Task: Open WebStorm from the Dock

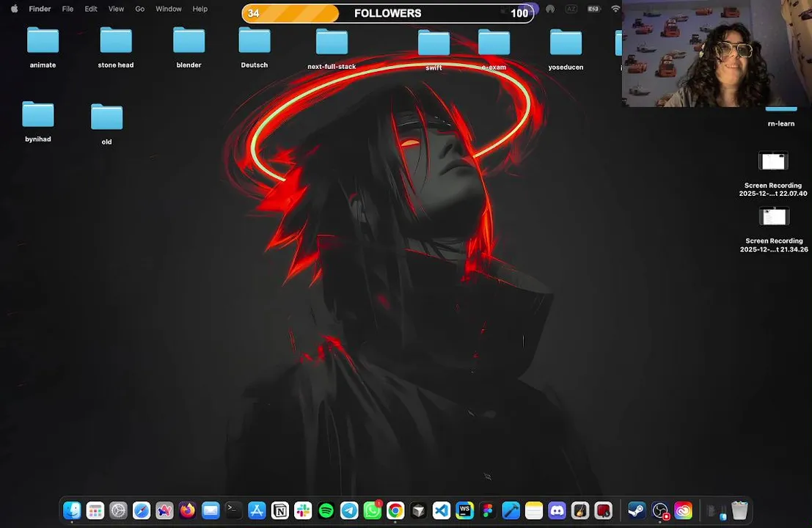Action: coord(464,511)
